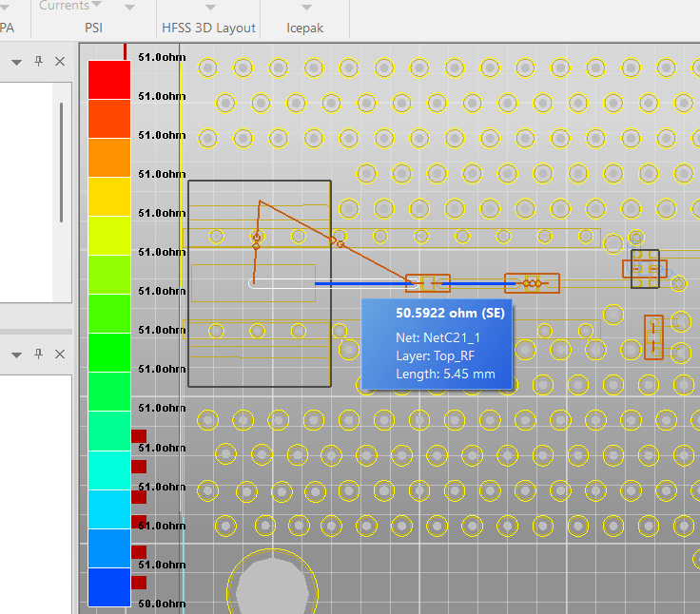700x614 pixels.
Task: Select the small dark-outlined component at right
Action: point(645,269)
